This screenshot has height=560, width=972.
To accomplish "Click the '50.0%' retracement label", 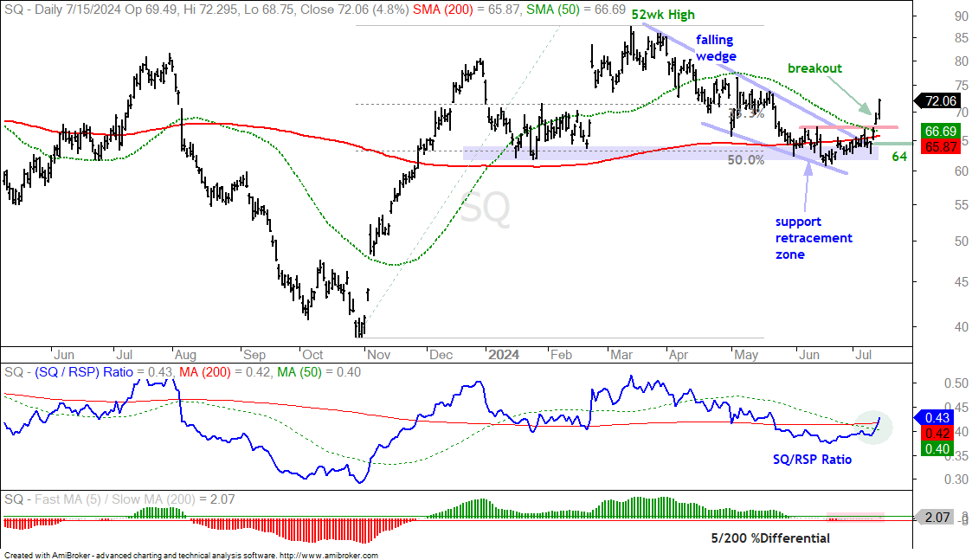I will 745,160.
